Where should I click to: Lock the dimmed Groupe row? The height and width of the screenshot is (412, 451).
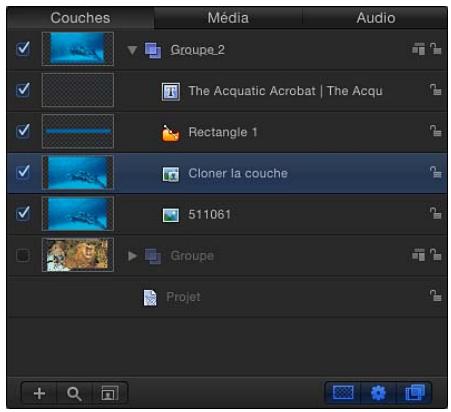tap(435, 255)
